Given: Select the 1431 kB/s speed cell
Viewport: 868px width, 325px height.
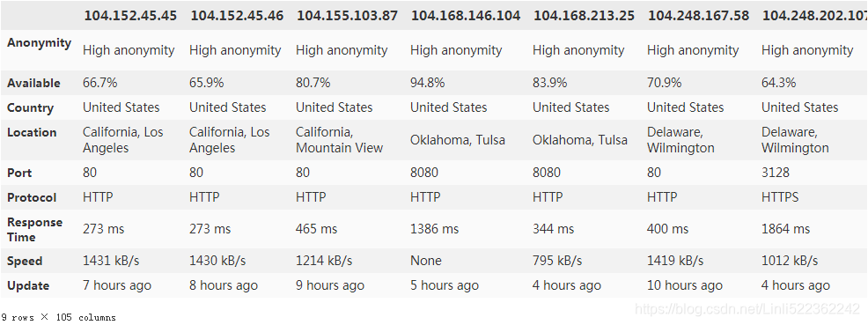Looking at the screenshot, I should 111,261.
